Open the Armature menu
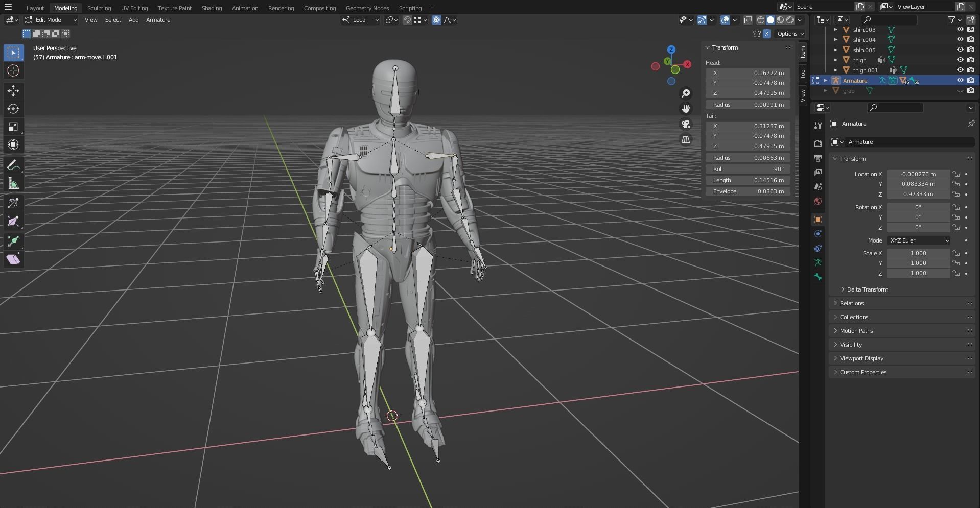The height and width of the screenshot is (508, 980). pyautogui.click(x=158, y=20)
